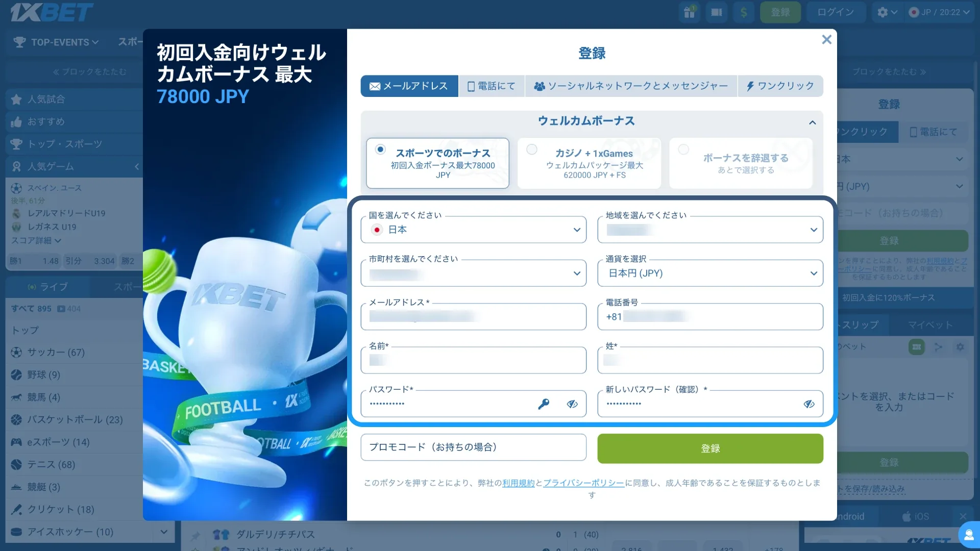980x551 pixels.
Task: Click the 1XBET logo
Action: 52,12
